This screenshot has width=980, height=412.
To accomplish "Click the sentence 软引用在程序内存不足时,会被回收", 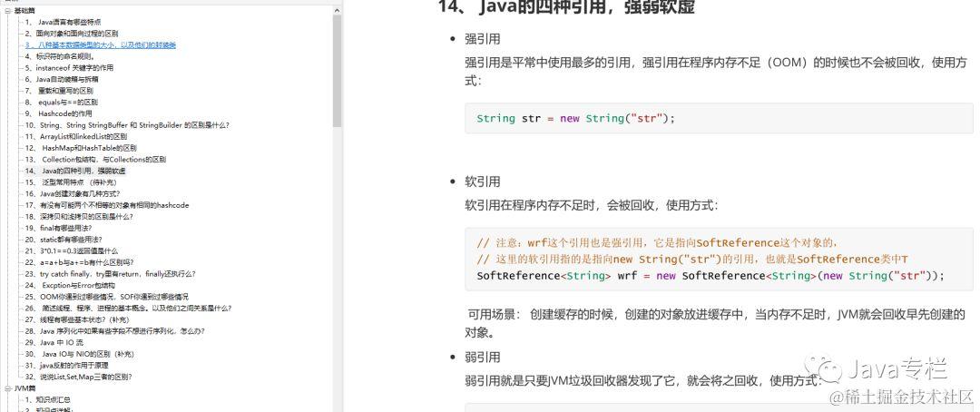I will pyautogui.click(x=592, y=206).
